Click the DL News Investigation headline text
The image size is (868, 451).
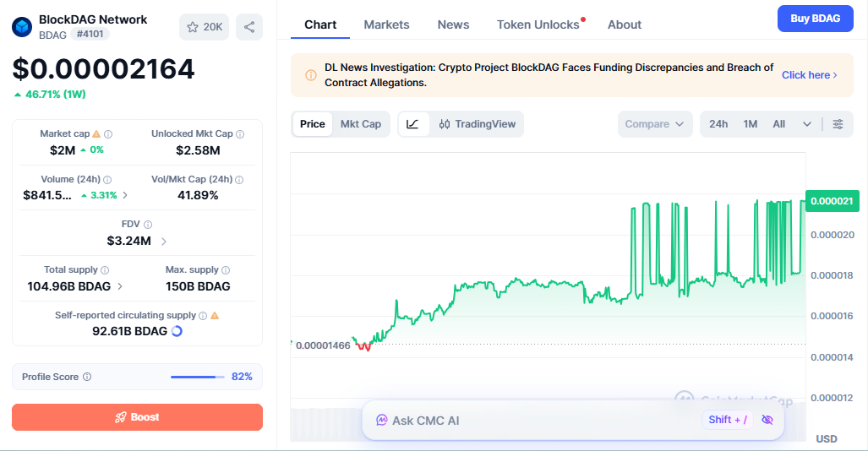pyautogui.click(x=549, y=74)
